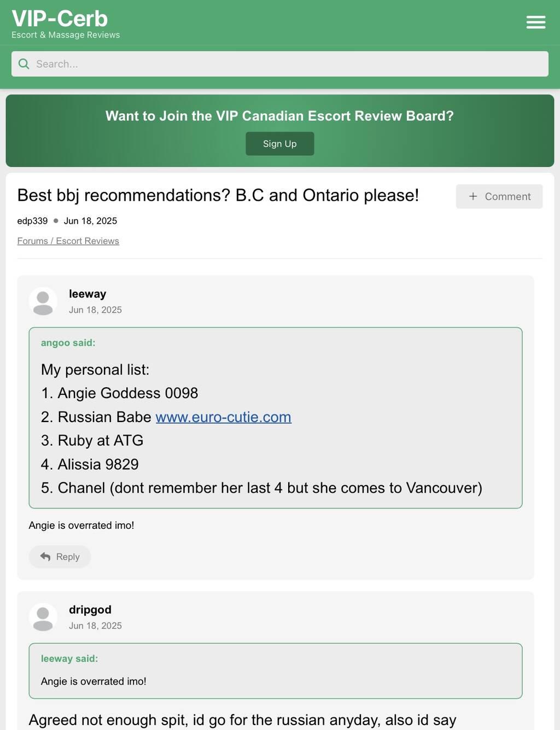Click the VIP-Cerb site logo
Viewport: 560px width, 730px height.
point(60,19)
